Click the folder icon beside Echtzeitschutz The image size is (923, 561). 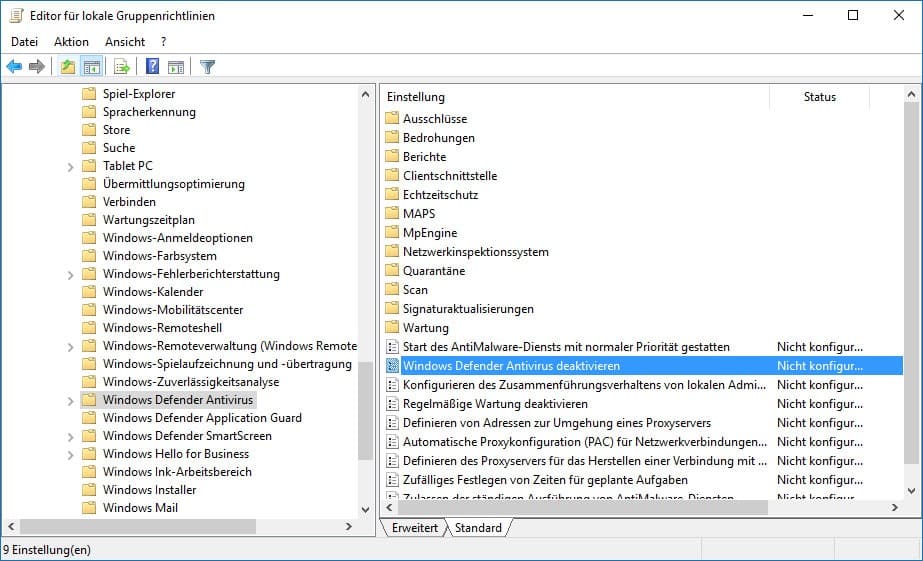click(392, 194)
